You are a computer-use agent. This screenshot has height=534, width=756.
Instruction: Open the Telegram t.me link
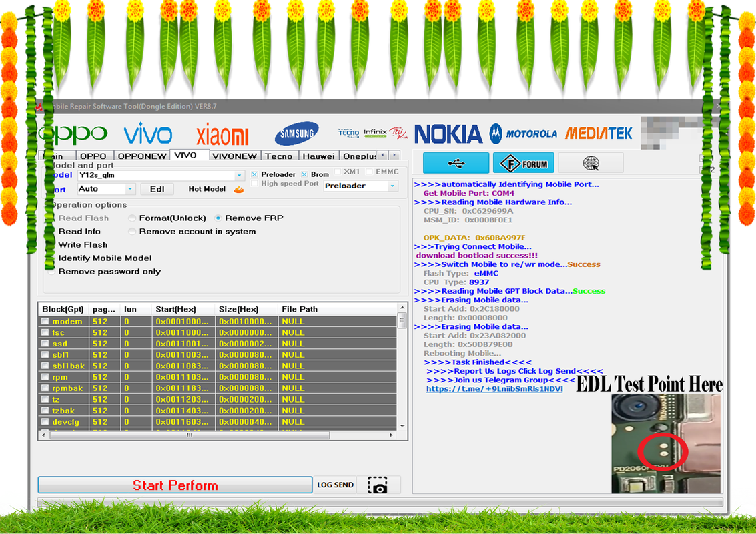[x=494, y=388]
